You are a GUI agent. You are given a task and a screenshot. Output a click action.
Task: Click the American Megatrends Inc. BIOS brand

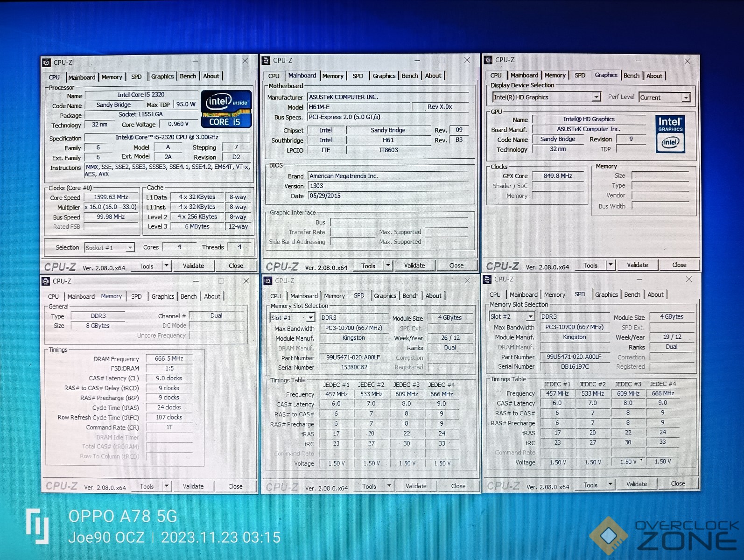tap(388, 176)
